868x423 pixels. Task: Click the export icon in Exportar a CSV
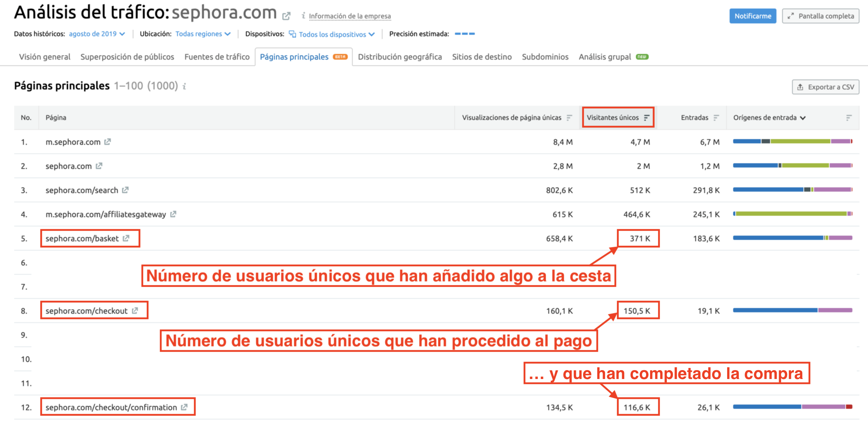click(800, 87)
